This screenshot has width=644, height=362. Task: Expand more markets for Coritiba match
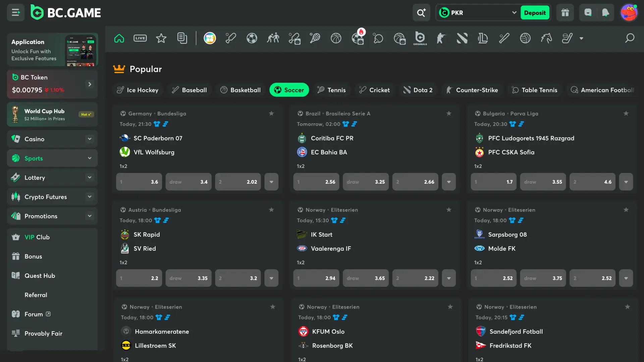pyautogui.click(x=449, y=182)
